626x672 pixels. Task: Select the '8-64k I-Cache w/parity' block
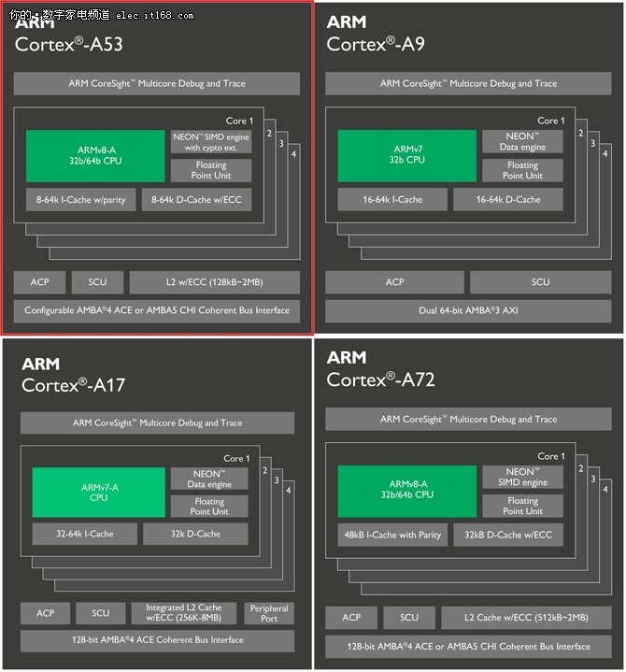[x=81, y=200]
